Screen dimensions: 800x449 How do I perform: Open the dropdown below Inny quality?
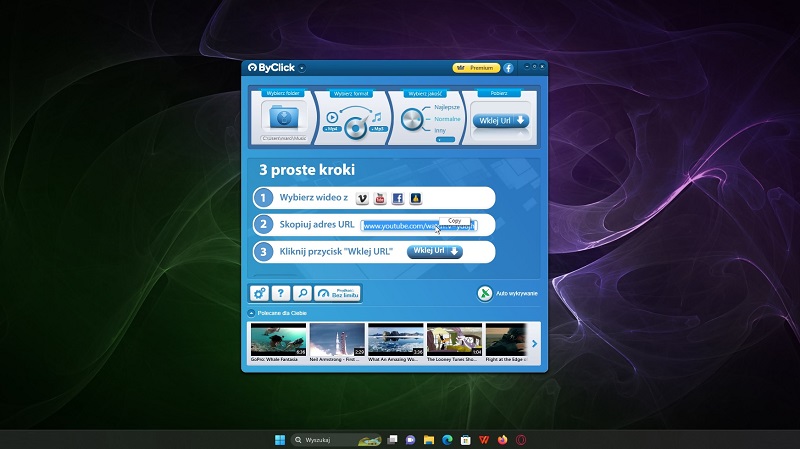tap(445, 139)
